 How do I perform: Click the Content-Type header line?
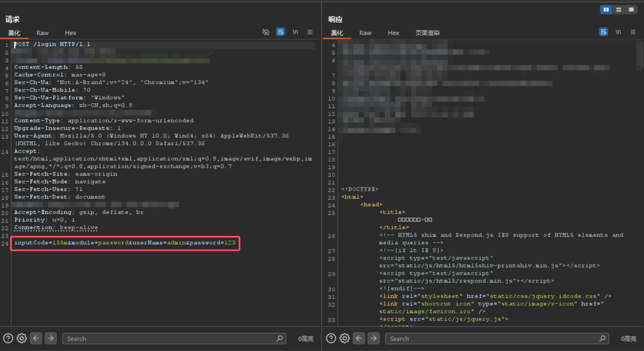coord(104,121)
